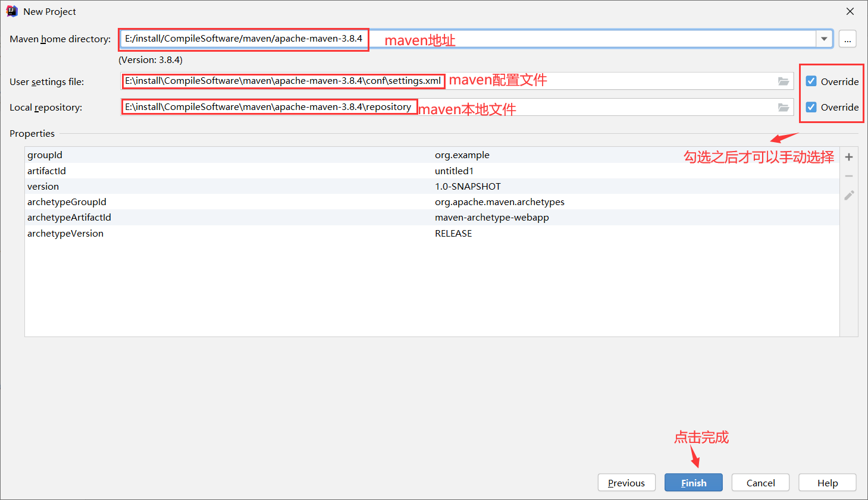Click the untitled1 value cell
This screenshot has height=500, width=868.
pos(454,171)
